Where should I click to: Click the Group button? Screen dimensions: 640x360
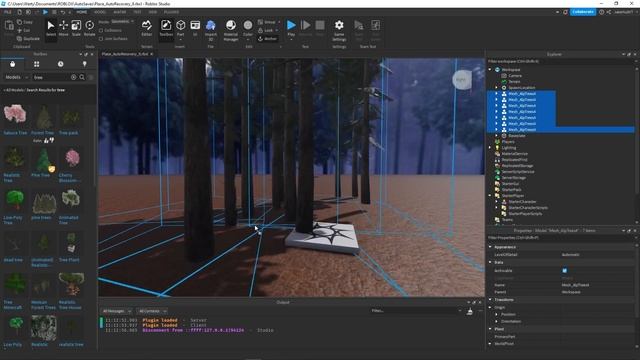tap(267, 22)
